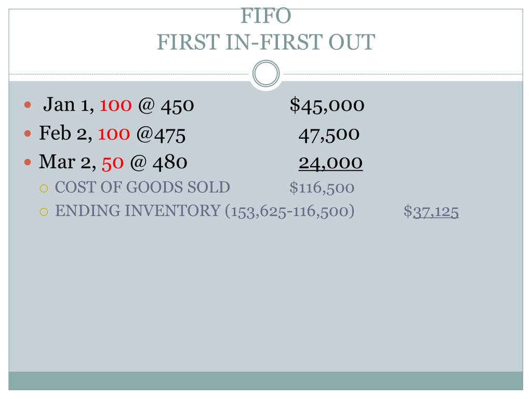This screenshot has height=399, width=532.
Task: Select the $45,000 amount
Action: [x=327, y=105]
